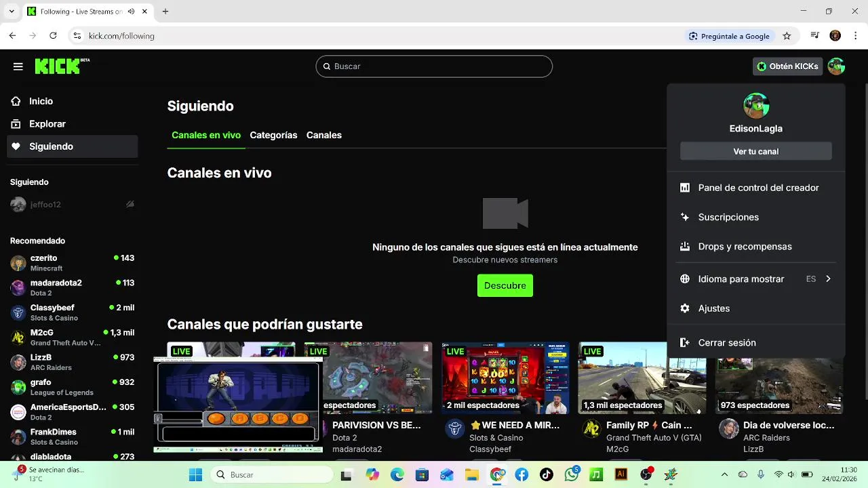
Task: Open Drops y recompensas
Action: coord(756,247)
